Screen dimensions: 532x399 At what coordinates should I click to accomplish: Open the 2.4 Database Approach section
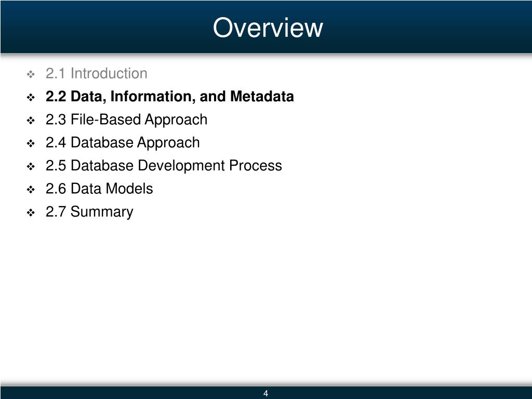[123, 143]
